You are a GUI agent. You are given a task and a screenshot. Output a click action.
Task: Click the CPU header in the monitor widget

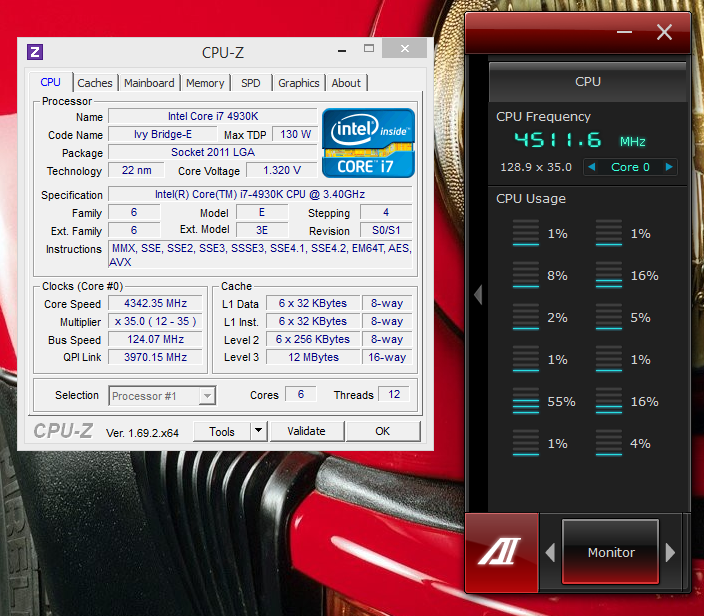point(588,82)
